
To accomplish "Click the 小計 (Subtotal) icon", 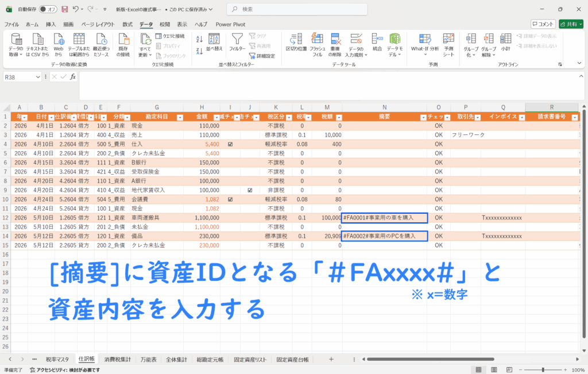I will [x=505, y=39].
